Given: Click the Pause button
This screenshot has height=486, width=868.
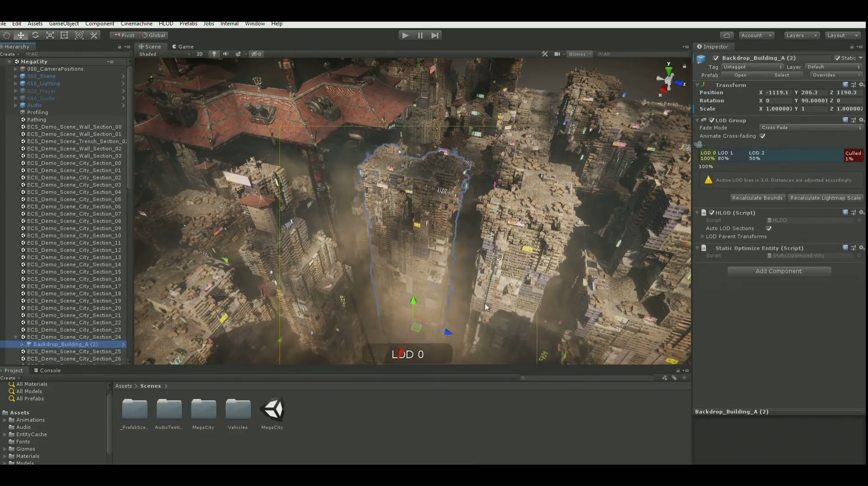Looking at the screenshot, I should click(x=420, y=35).
